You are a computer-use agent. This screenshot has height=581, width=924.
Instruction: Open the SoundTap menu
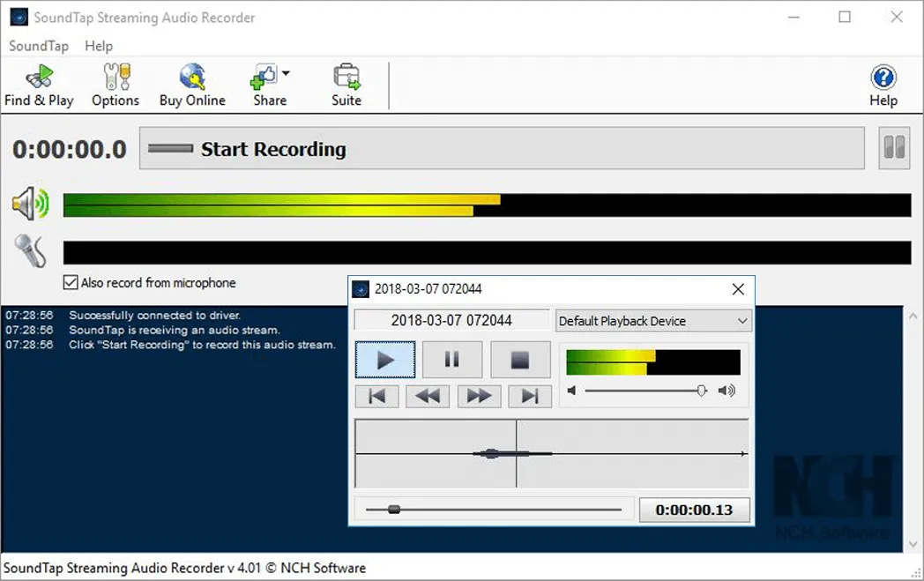(39, 46)
